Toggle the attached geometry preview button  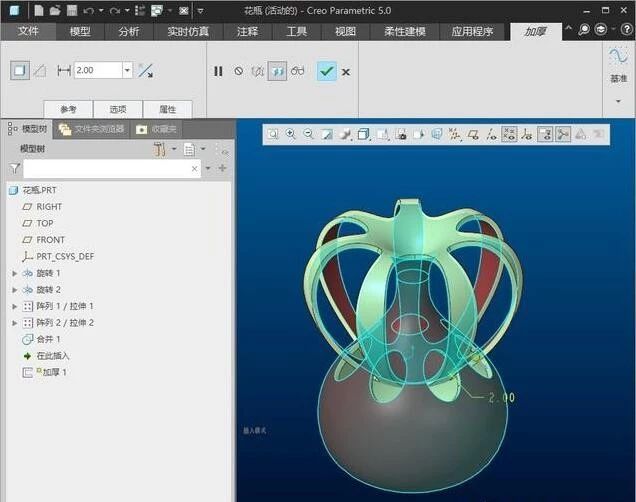[278, 71]
